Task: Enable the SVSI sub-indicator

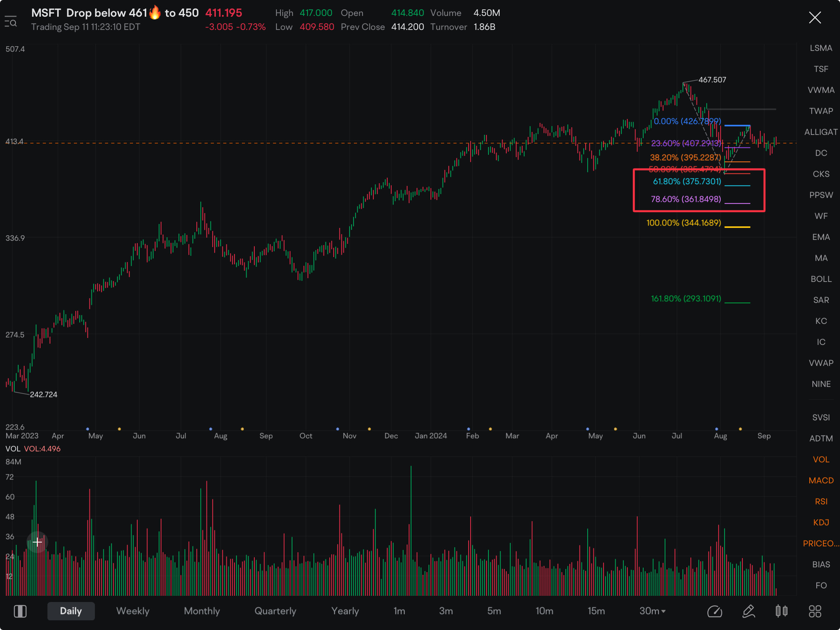Action: [x=821, y=417]
